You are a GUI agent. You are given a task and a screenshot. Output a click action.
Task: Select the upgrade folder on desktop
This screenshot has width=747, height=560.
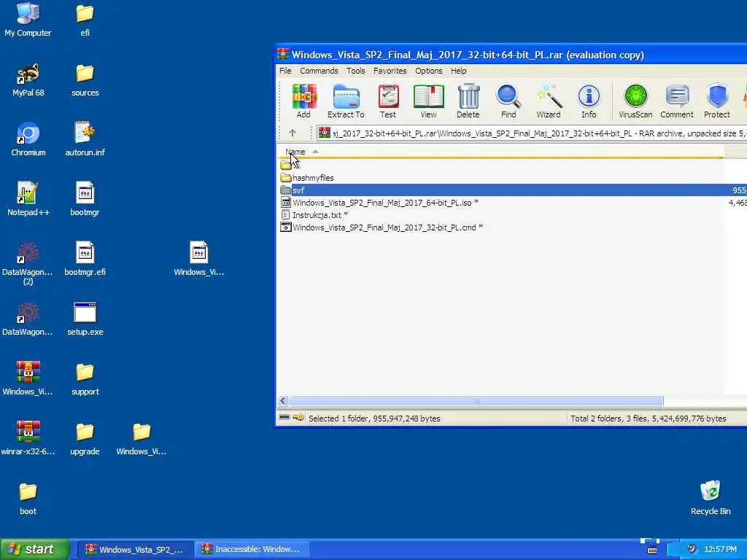pyautogui.click(x=85, y=438)
